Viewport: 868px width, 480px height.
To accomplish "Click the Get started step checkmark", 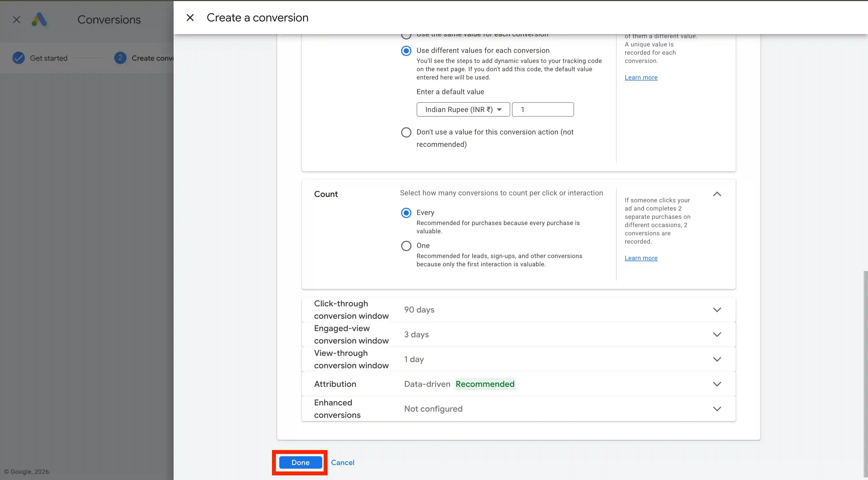I will pos(19,58).
